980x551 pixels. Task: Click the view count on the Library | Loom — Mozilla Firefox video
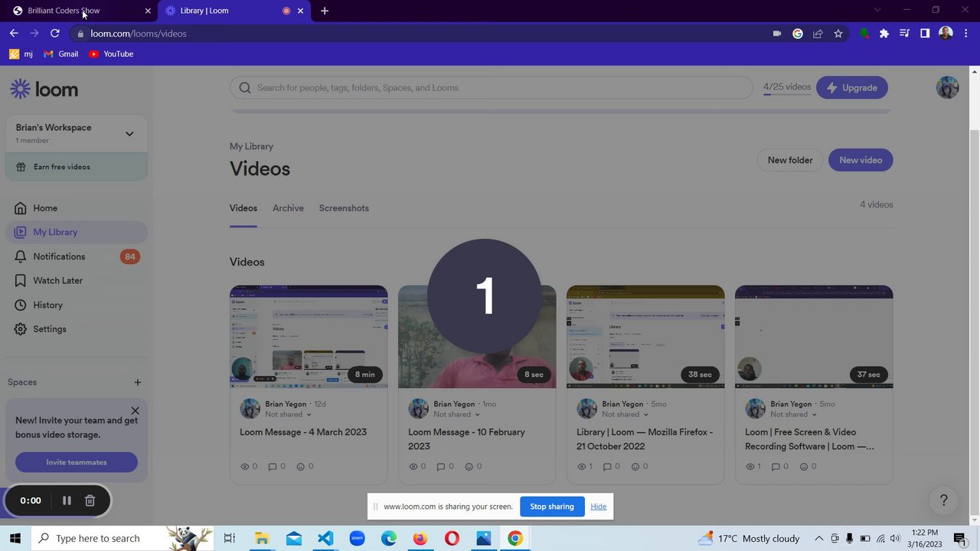pyautogui.click(x=586, y=466)
